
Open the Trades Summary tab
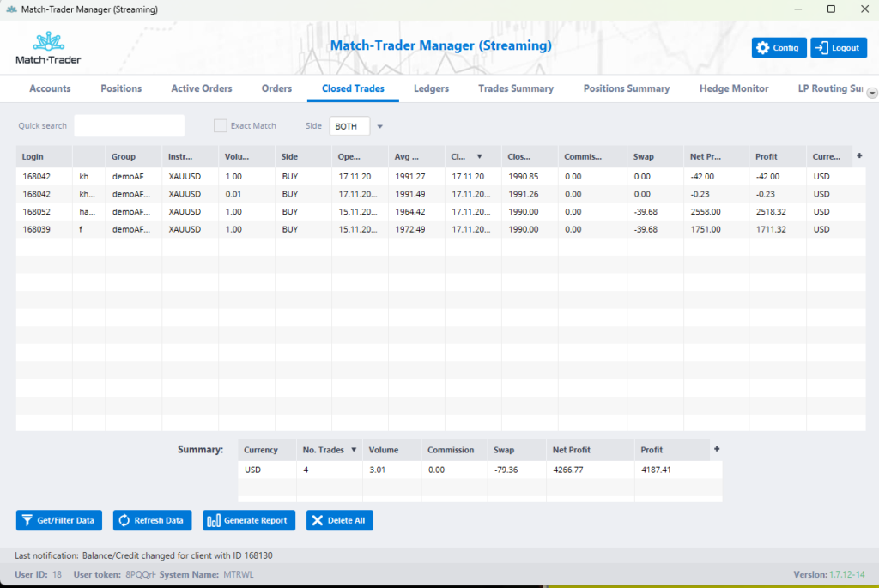tap(516, 88)
